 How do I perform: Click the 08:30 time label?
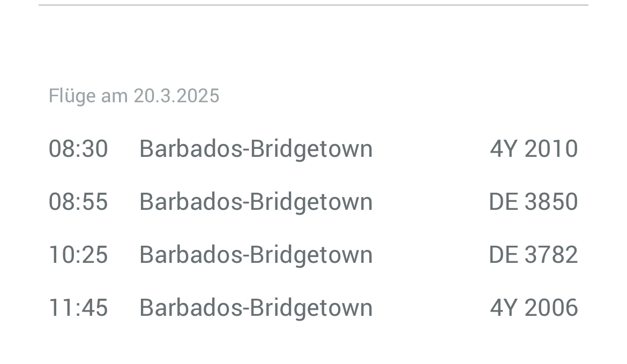click(x=78, y=149)
